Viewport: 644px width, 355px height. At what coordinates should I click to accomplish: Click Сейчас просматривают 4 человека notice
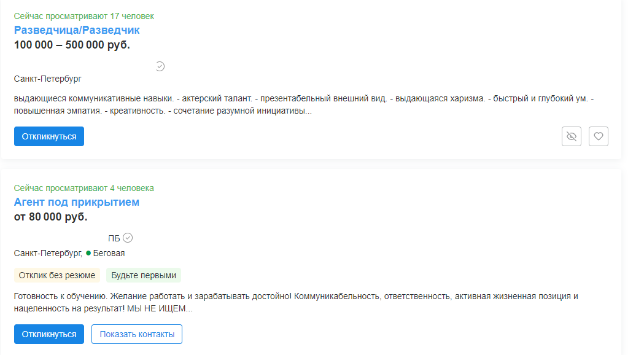click(84, 188)
